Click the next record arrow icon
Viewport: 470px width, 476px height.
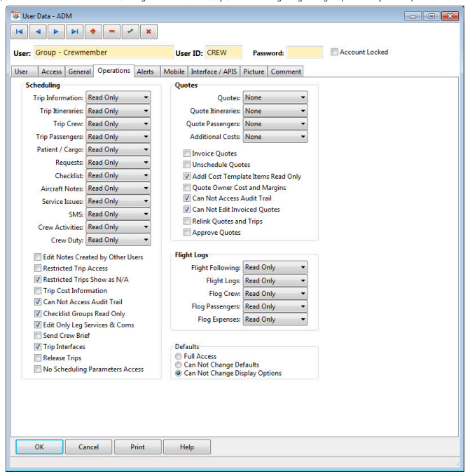click(56, 32)
